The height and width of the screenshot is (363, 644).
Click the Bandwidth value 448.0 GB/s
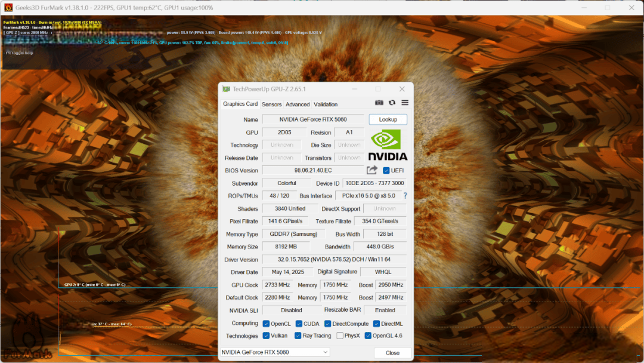tap(380, 247)
